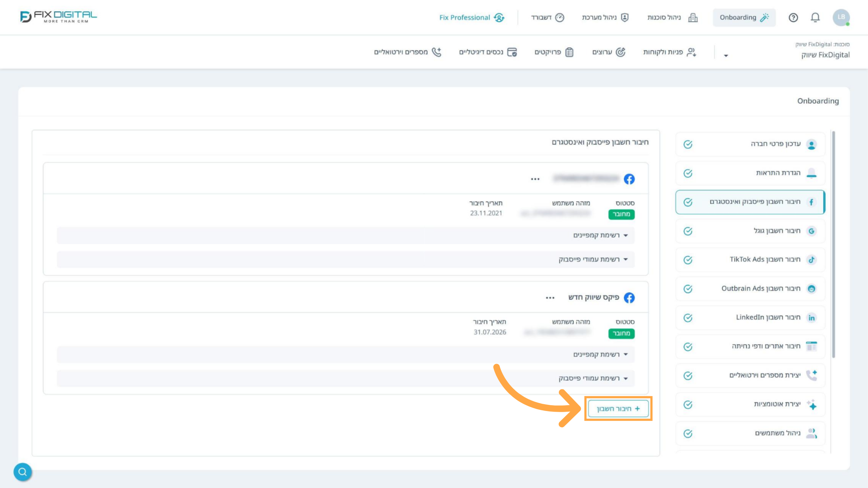
Task: Click the Google icon in חיבור חשבון גוגל
Action: tap(812, 231)
